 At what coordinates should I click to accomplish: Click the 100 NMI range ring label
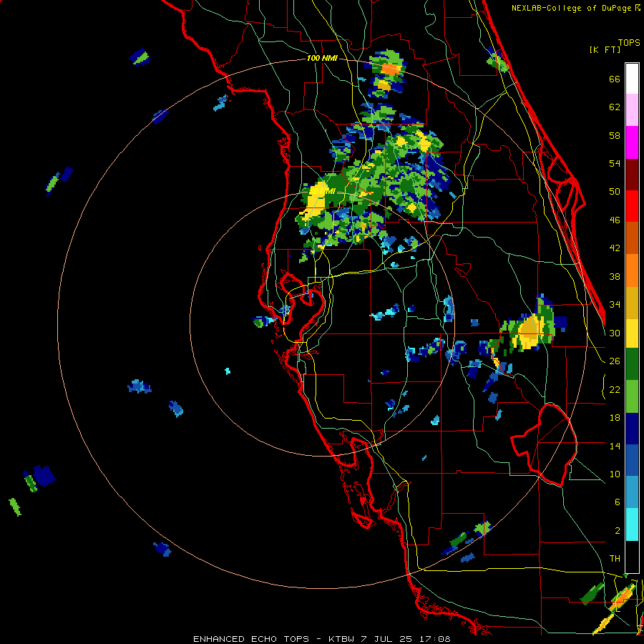click(322, 59)
